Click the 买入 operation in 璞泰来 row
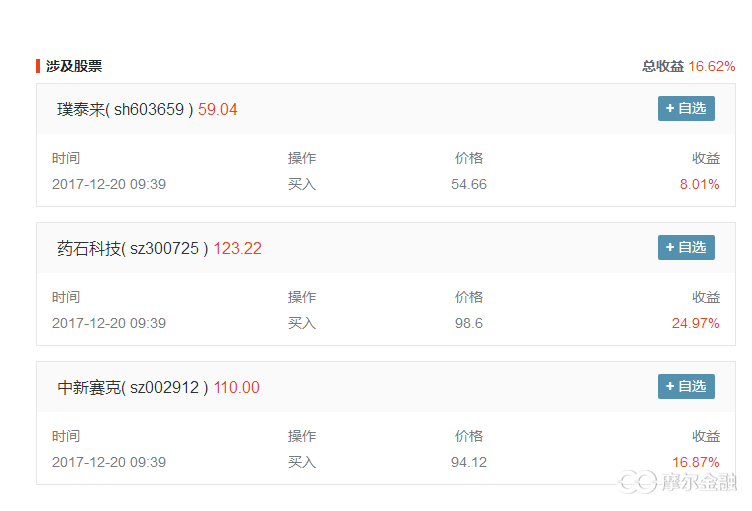 tap(302, 184)
